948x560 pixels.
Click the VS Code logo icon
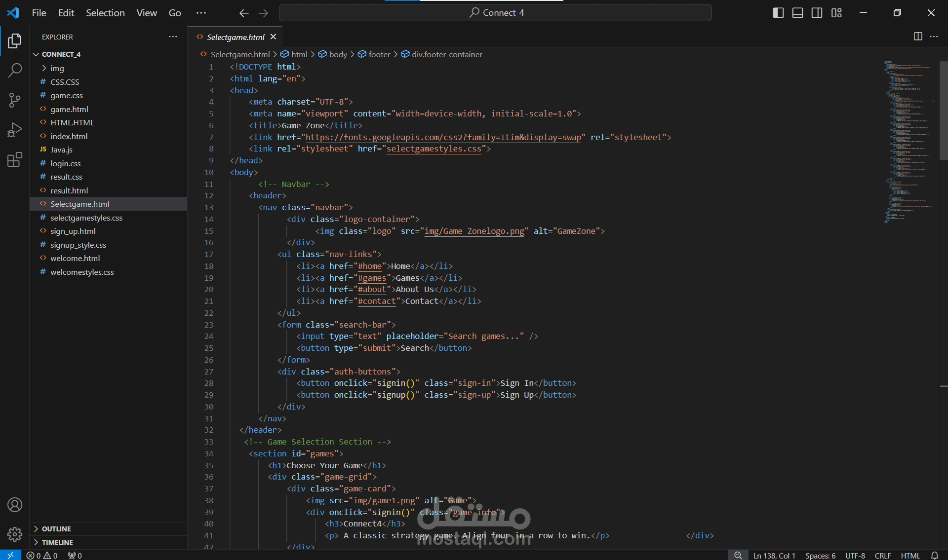tap(13, 13)
